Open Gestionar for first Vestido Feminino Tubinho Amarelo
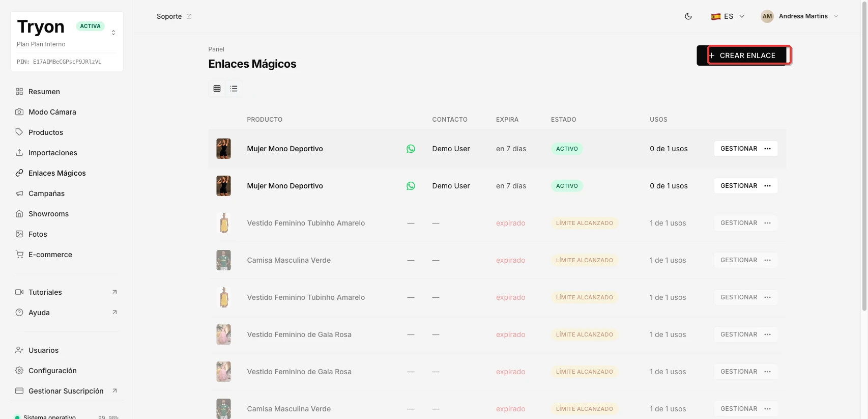Screen dimensions: 868x419 (x=745, y=223)
